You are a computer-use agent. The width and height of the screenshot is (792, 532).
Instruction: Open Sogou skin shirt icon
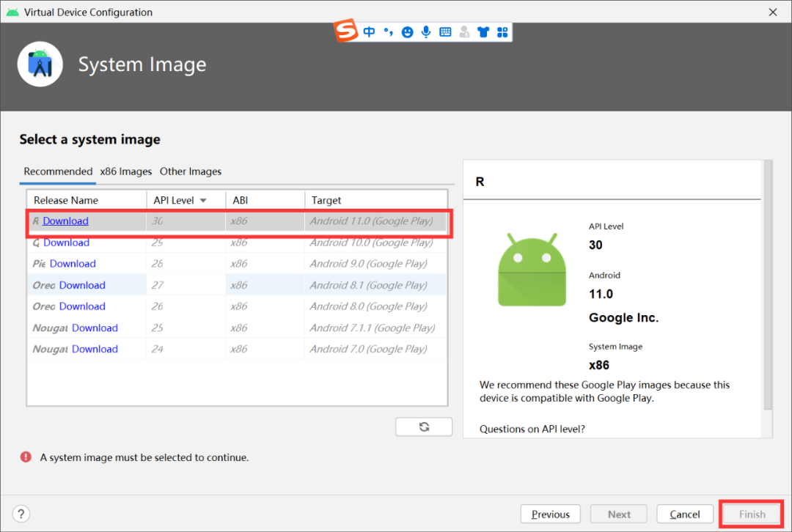click(x=483, y=32)
